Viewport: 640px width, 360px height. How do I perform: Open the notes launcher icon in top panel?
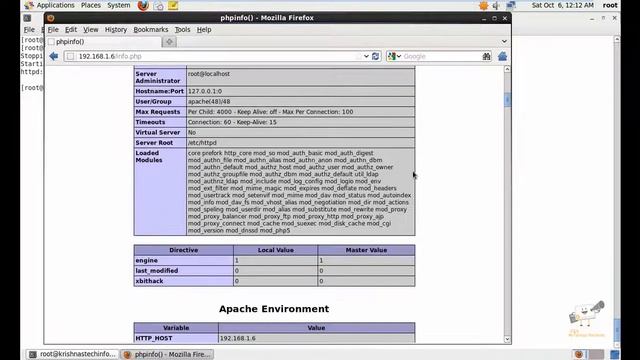pyautogui.click(x=173, y=5)
